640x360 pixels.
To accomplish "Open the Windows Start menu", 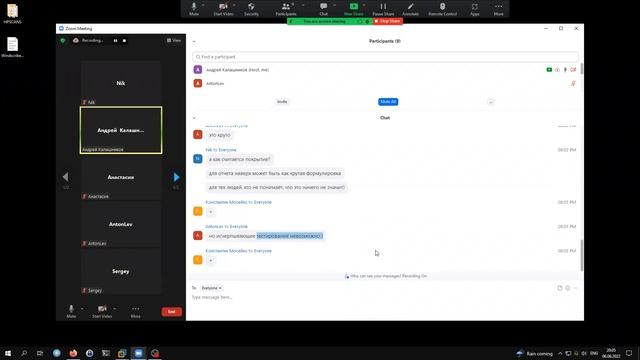I will [8, 353].
